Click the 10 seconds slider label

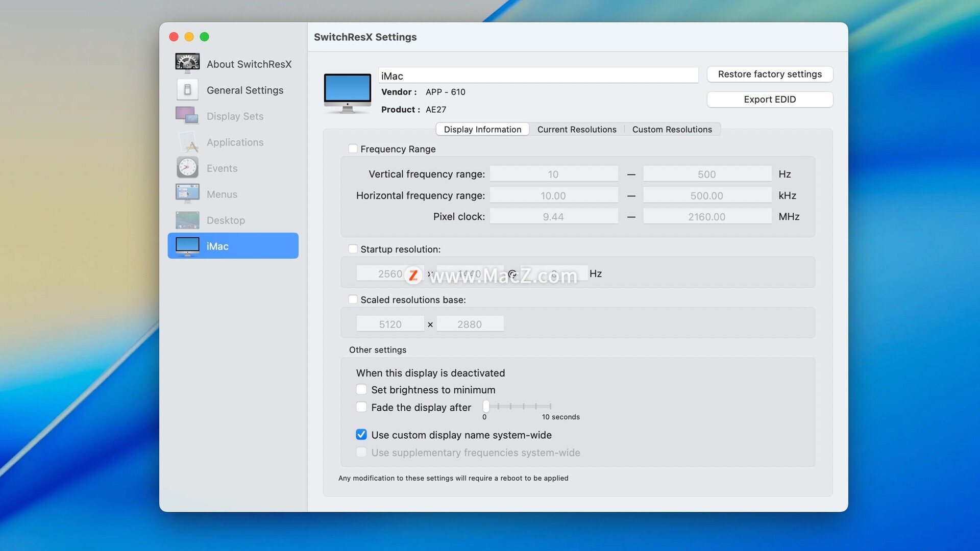pyautogui.click(x=560, y=417)
